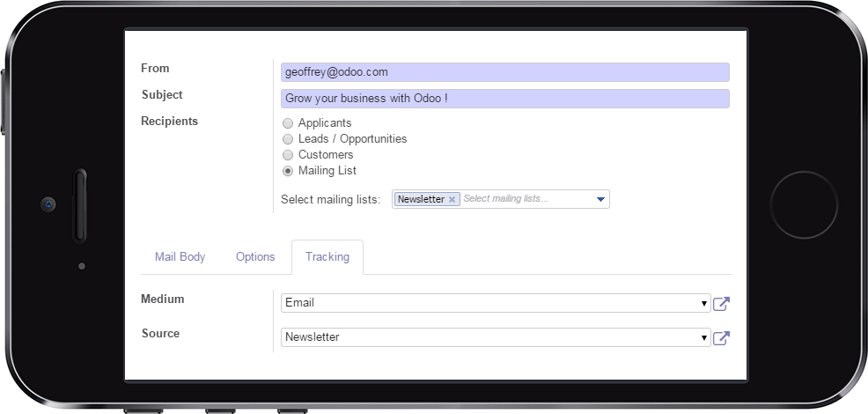Select the Leads / Opportunities radio button
868x414 pixels.
(x=288, y=139)
